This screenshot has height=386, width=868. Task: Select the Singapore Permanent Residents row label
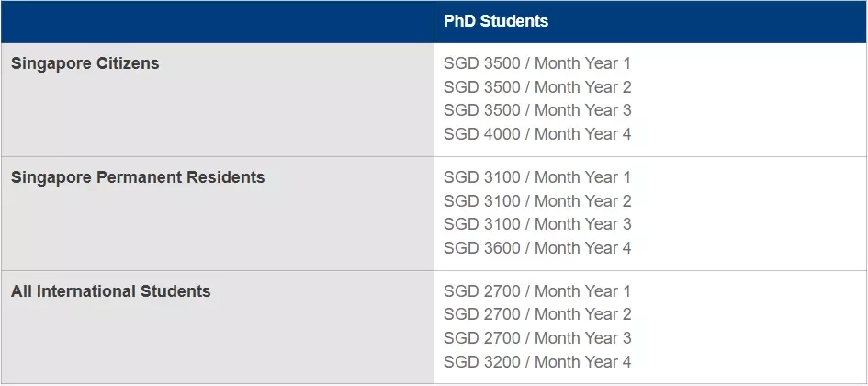138,177
